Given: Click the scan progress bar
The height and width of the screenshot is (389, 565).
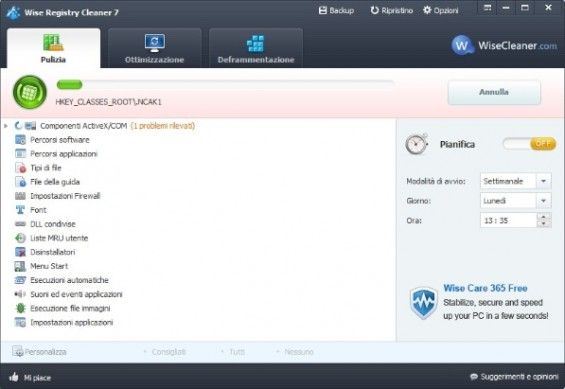Looking at the screenshot, I should (225, 85).
